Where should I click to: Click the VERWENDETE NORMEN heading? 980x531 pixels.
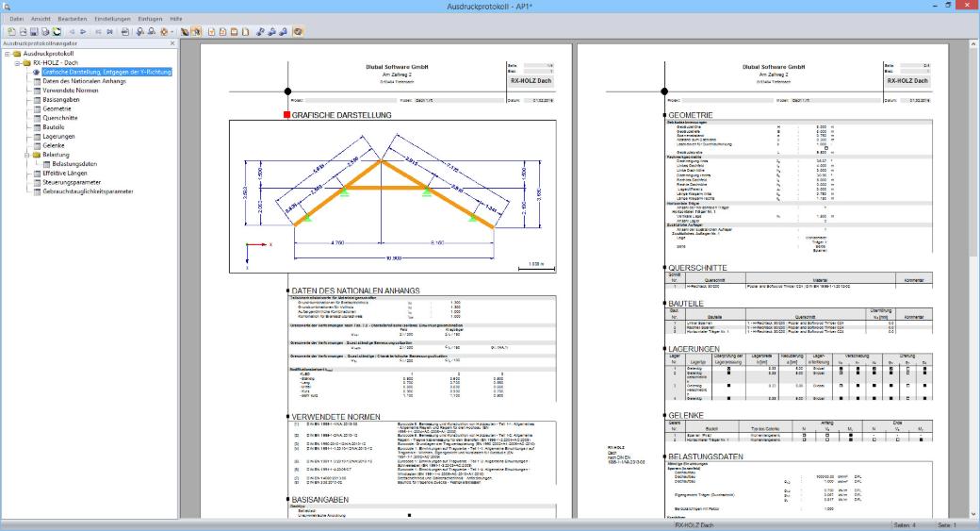click(x=335, y=417)
